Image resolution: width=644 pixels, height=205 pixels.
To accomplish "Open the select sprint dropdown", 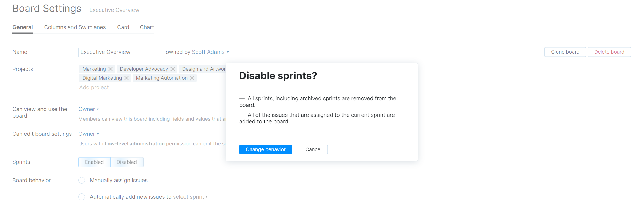I will click(190, 197).
